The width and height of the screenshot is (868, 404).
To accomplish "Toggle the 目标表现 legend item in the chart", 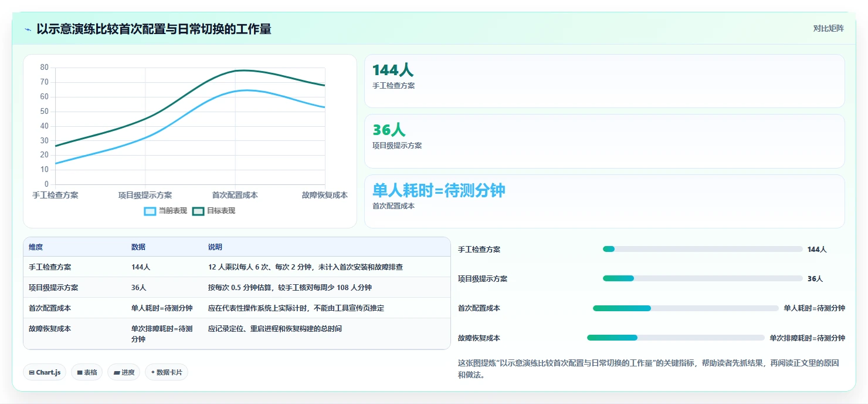I will 214,211.
